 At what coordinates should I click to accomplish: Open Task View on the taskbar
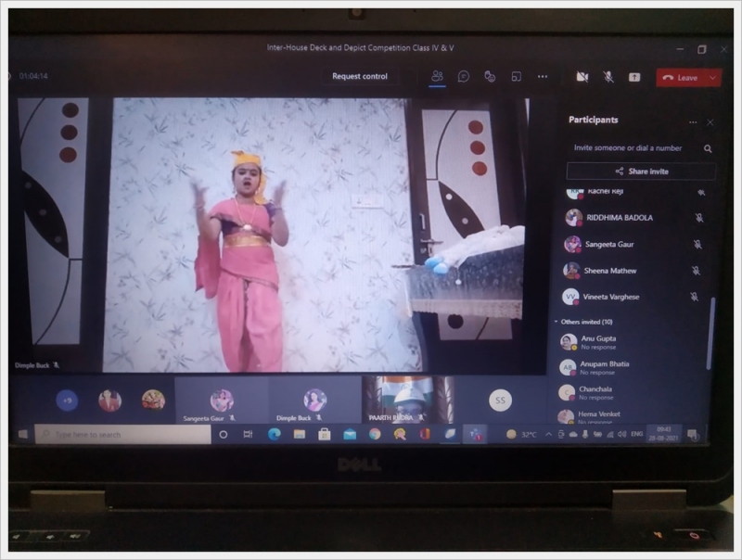click(248, 434)
